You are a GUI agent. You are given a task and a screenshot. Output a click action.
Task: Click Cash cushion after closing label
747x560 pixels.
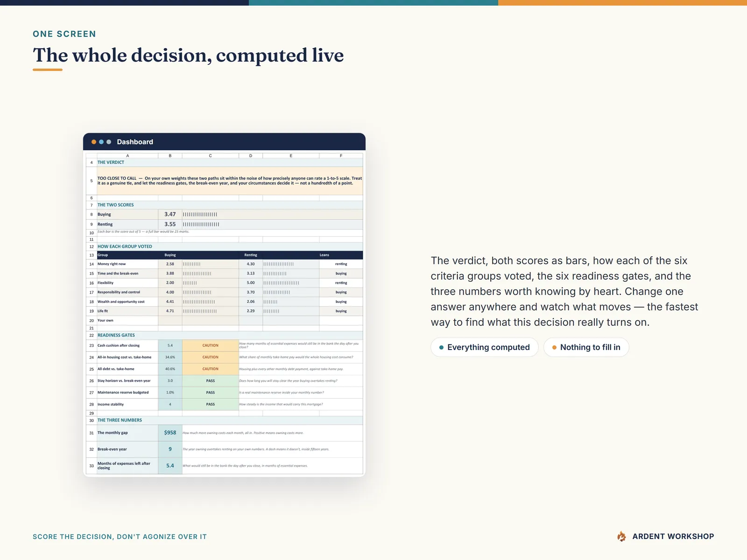coord(119,345)
